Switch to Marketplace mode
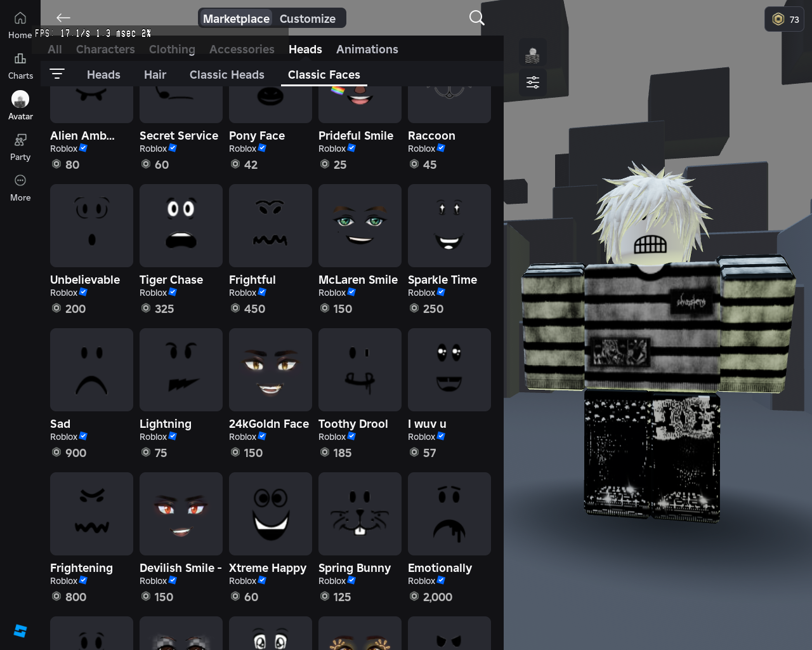 [236, 18]
